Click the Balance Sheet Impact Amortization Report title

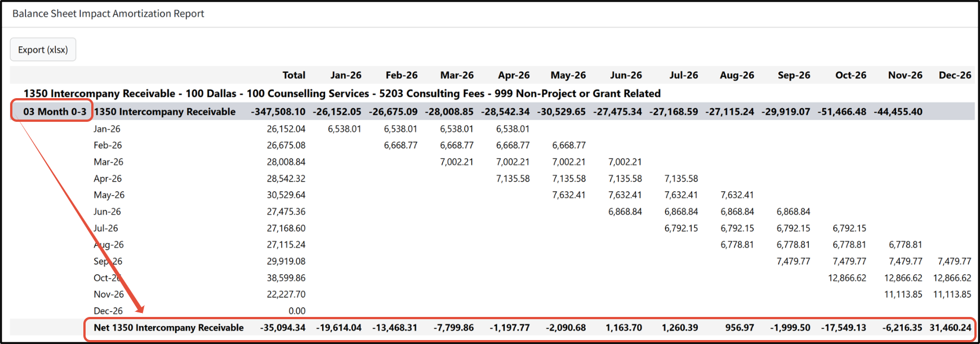coord(108,14)
